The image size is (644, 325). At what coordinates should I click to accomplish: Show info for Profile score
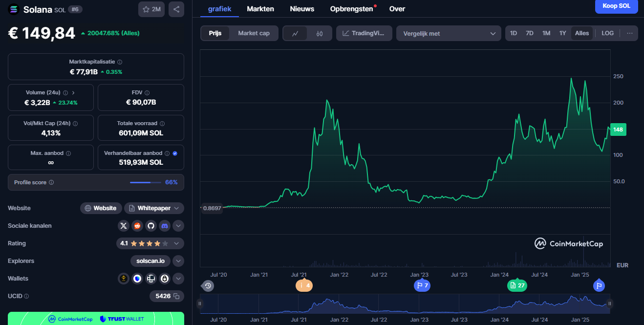(51, 182)
